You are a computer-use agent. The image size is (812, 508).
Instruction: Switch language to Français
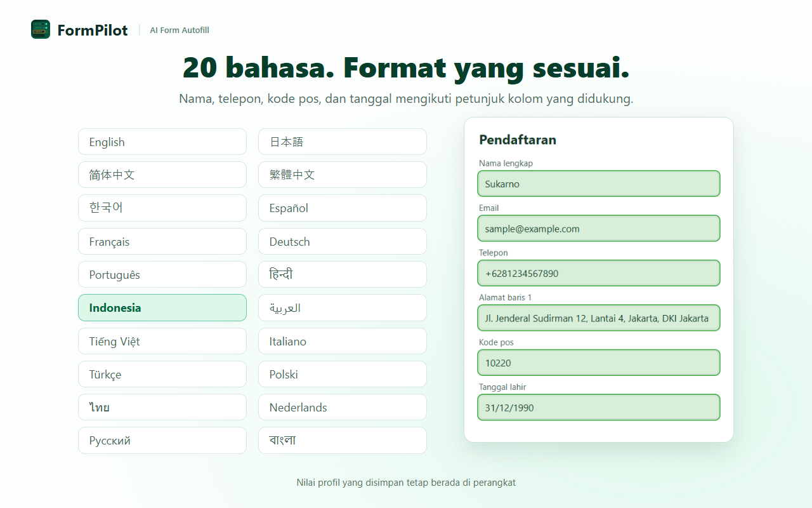click(162, 241)
